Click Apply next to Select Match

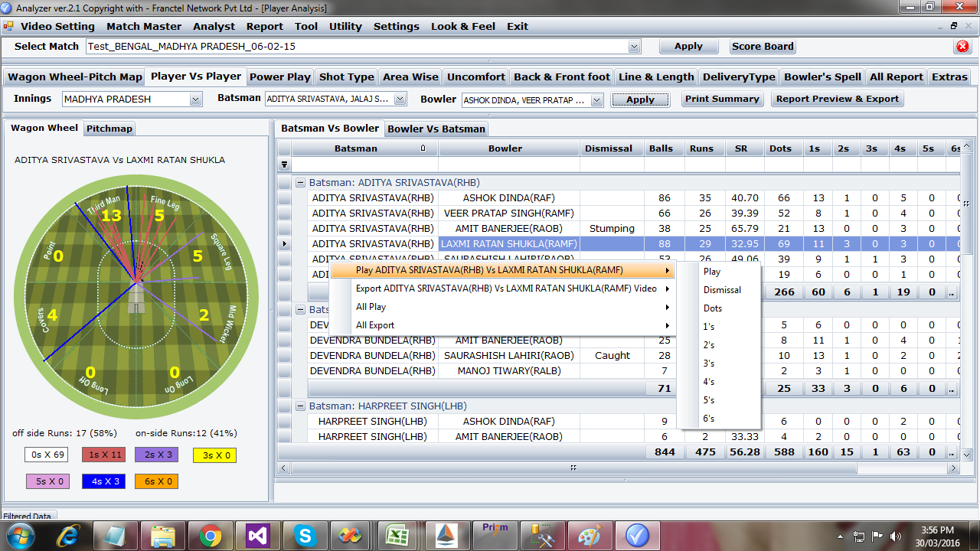coord(688,47)
